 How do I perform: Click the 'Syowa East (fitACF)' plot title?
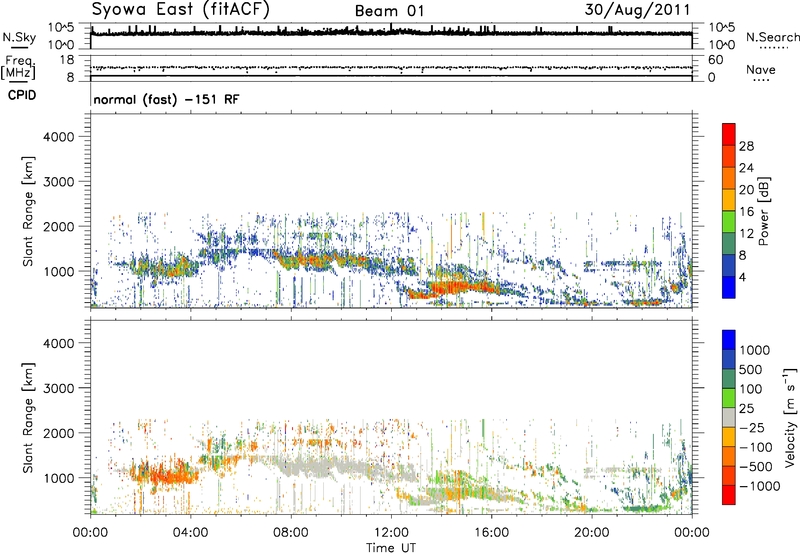pyautogui.click(x=180, y=10)
